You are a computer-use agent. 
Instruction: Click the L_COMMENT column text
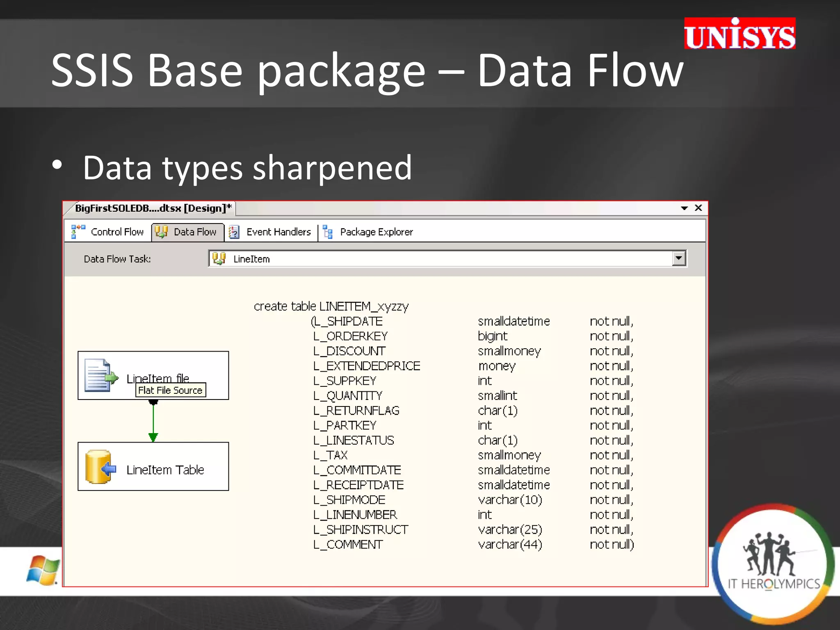(x=348, y=544)
